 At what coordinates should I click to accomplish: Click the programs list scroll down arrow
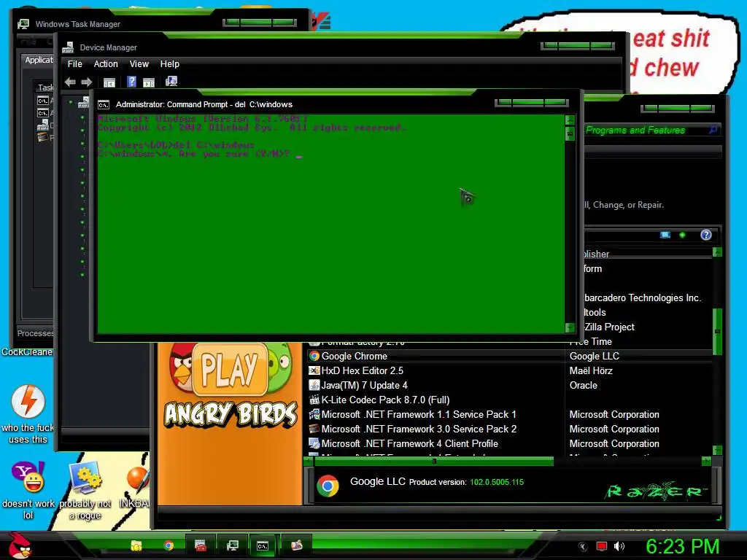[718, 449]
